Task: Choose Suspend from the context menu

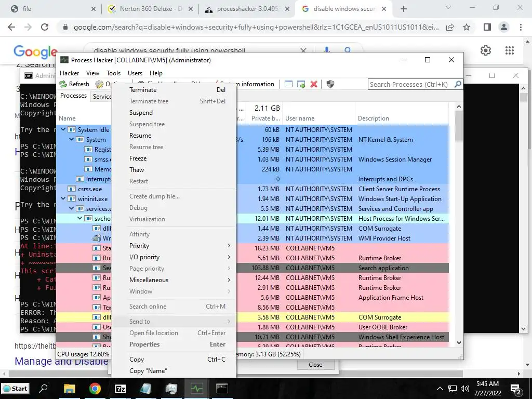Action: click(x=174, y=113)
